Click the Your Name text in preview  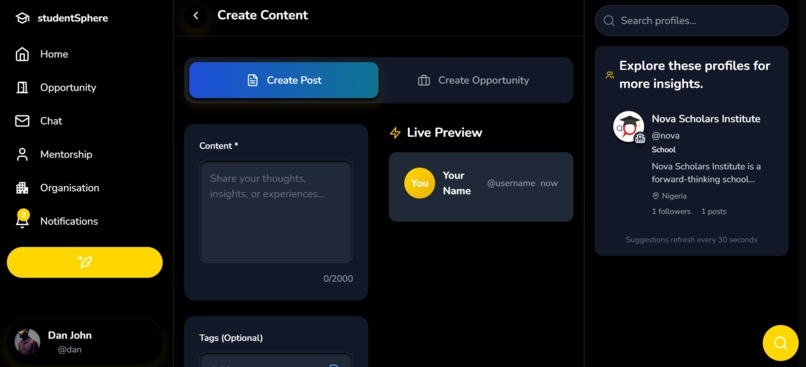457,183
